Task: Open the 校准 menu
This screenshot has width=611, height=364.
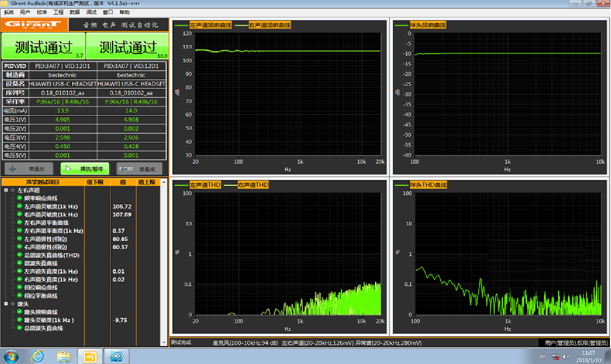Action: pos(42,12)
